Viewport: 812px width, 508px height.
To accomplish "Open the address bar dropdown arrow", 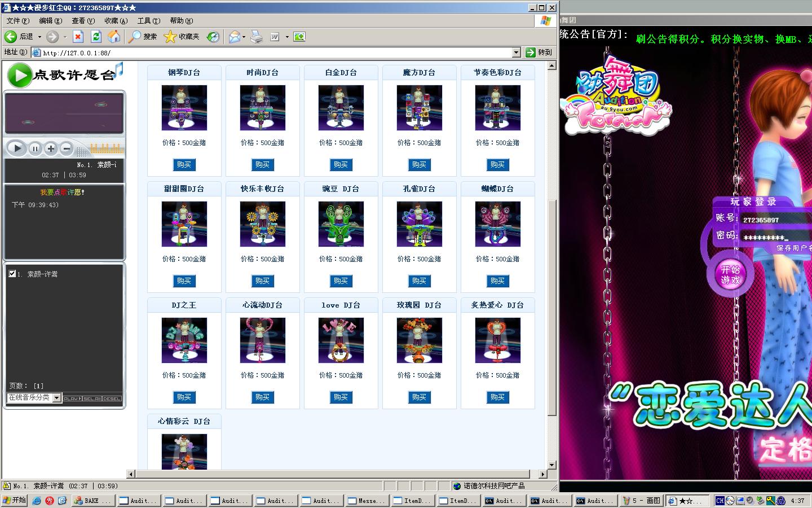I will (x=516, y=52).
